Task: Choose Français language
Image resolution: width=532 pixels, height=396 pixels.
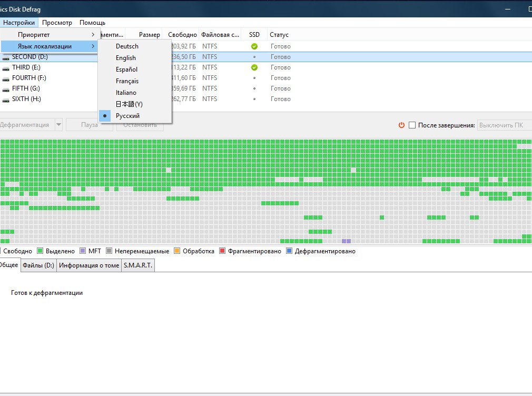Action: tap(135, 81)
